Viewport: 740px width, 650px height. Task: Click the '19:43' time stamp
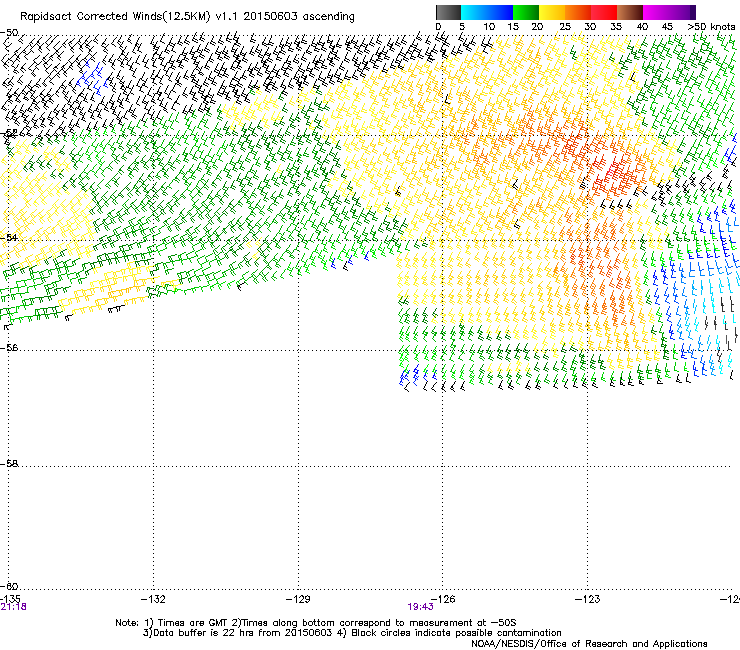point(420,607)
